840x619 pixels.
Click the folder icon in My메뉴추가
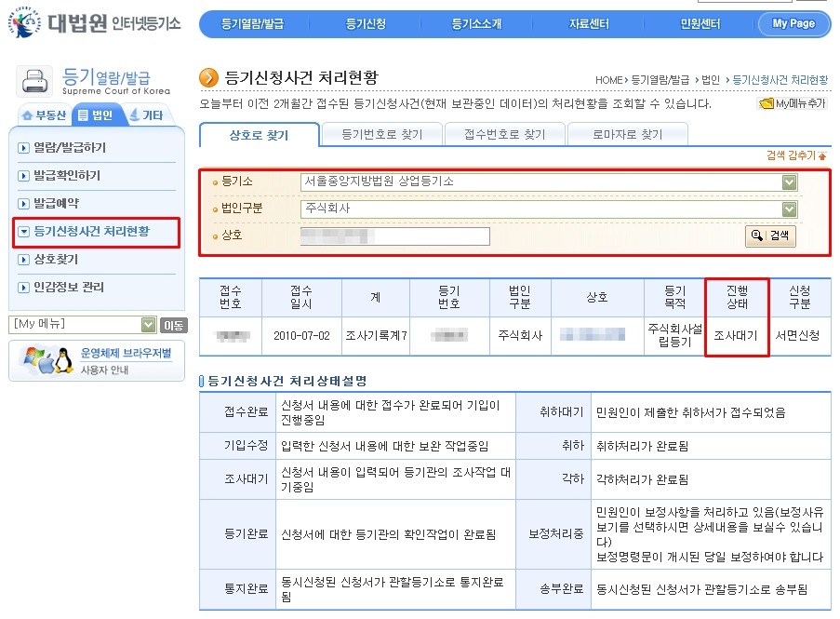[767, 103]
